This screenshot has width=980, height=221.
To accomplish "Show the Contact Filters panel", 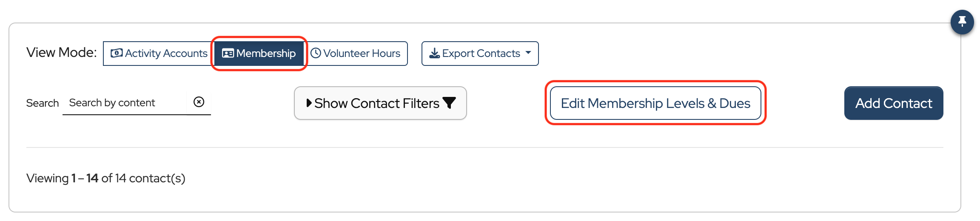I will click(x=376, y=103).
